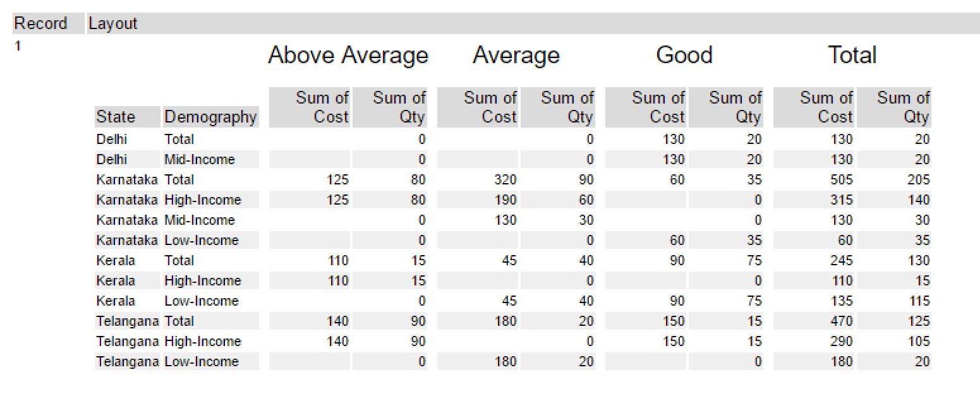Click the 245 total cost for Kerala
980x413 pixels.
tap(841, 261)
